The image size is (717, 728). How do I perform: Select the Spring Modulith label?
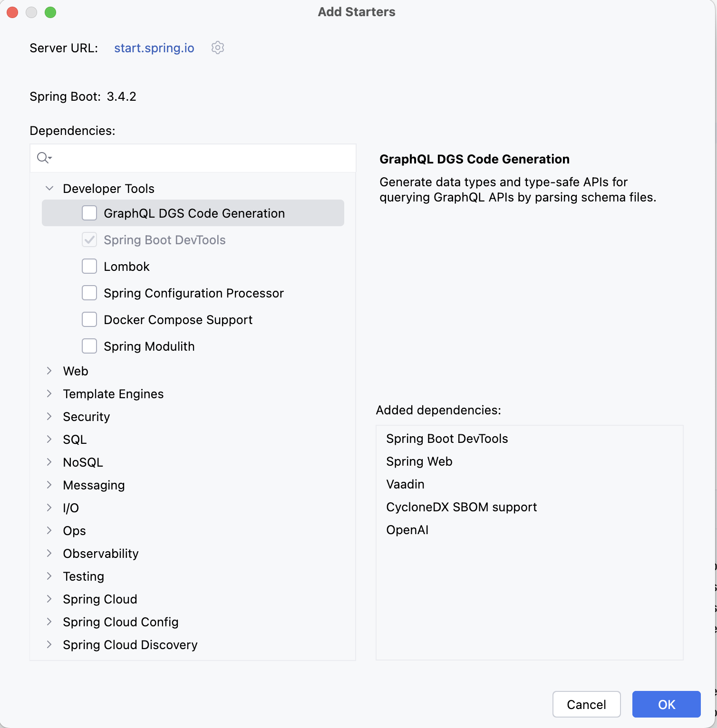149,346
